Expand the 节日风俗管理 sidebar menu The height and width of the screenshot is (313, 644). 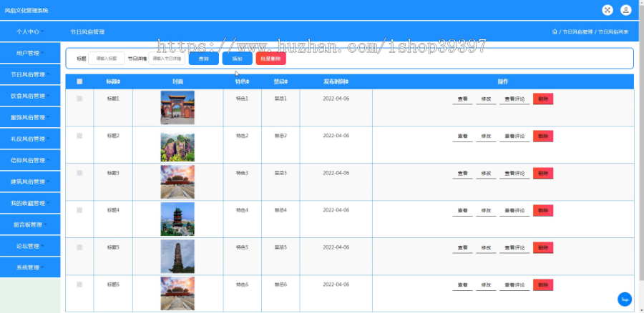tap(30, 74)
